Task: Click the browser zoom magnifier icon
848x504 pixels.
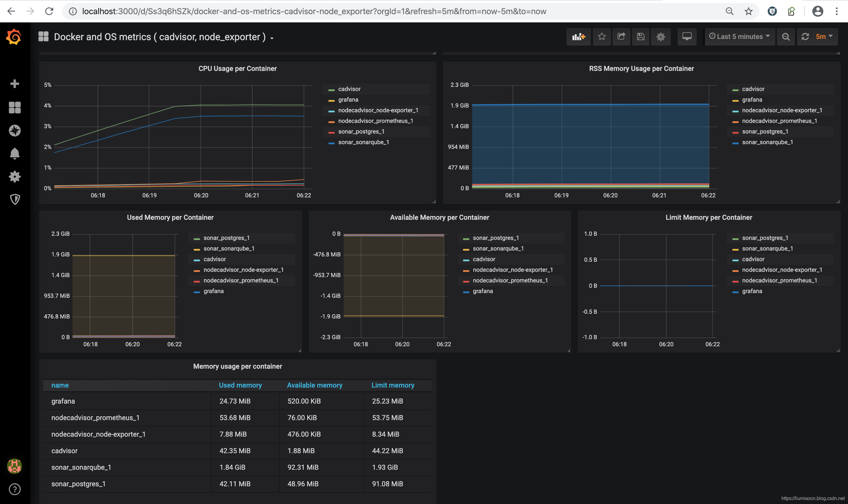Action: tap(729, 11)
